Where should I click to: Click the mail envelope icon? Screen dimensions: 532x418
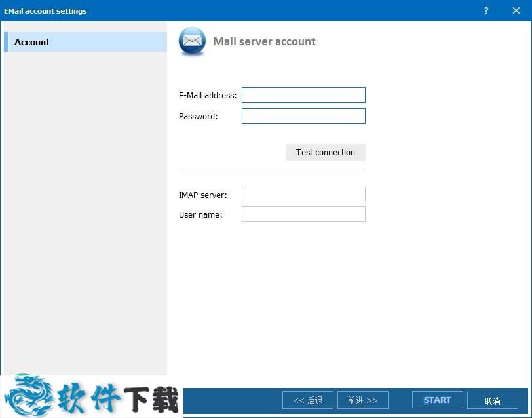pos(192,41)
